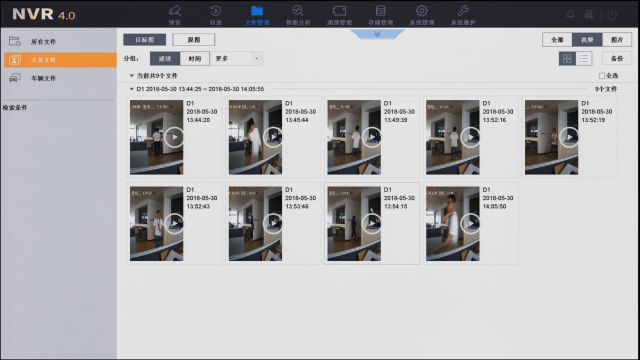Open the 13:54:15 video thumbnail

point(354,224)
